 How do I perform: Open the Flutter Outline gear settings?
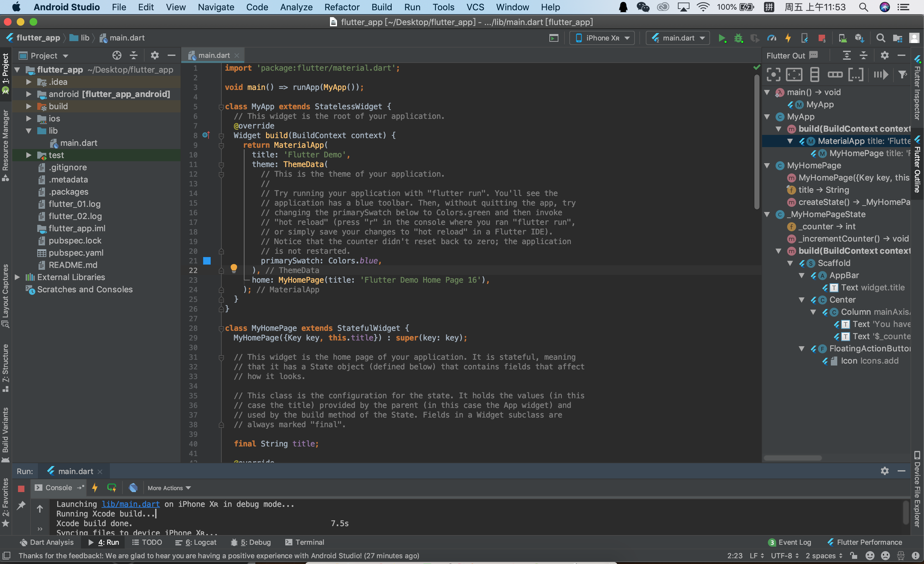click(x=884, y=56)
